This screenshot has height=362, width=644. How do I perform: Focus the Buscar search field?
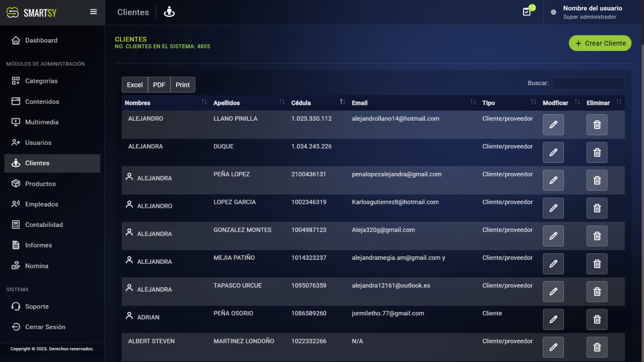(x=588, y=83)
